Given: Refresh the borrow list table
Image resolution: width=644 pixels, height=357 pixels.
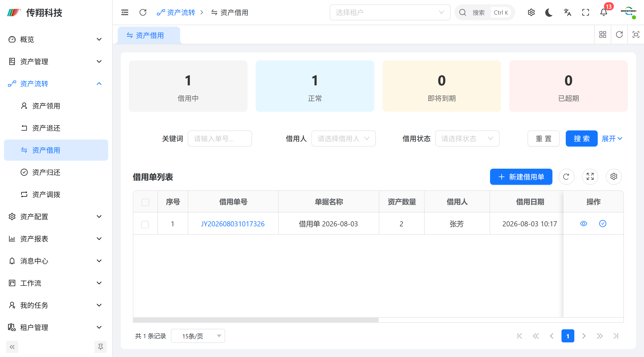Looking at the screenshot, I should (566, 177).
